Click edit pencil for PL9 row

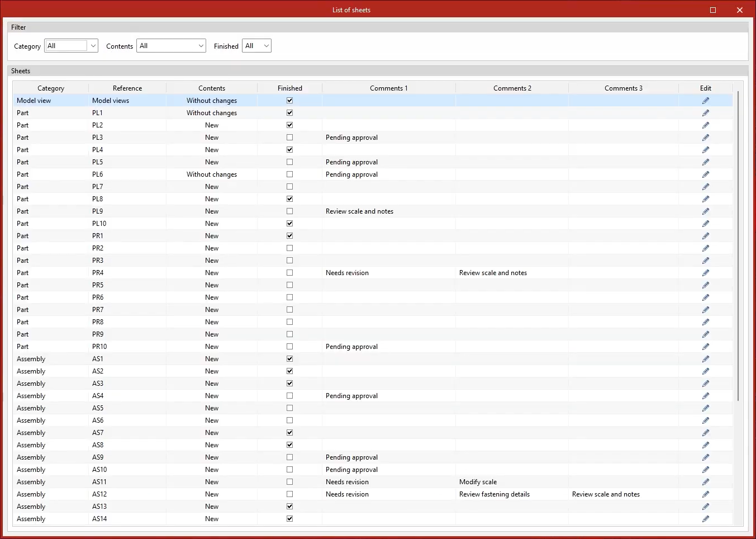click(x=706, y=211)
